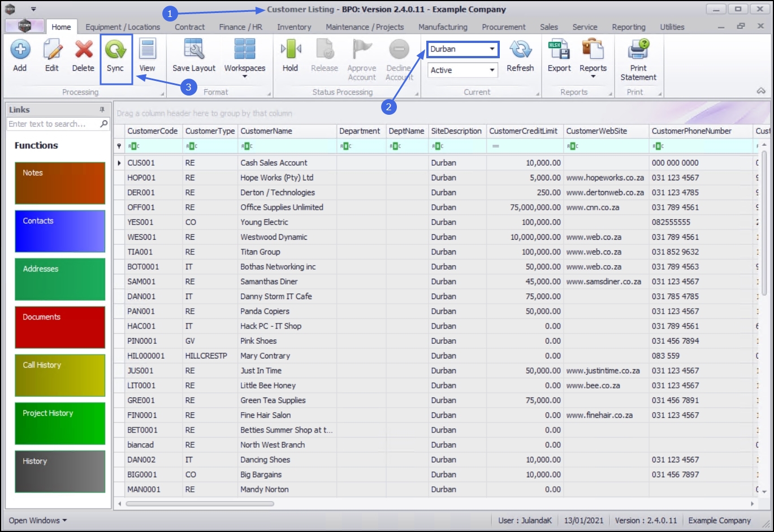Click the Links search text field
Image resolution: width=774 pixels, height=532 pixels.
[x=53, y=124]
